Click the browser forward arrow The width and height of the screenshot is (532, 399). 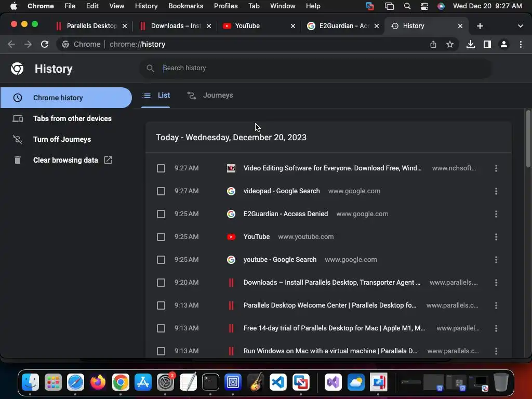coord(28,44)
